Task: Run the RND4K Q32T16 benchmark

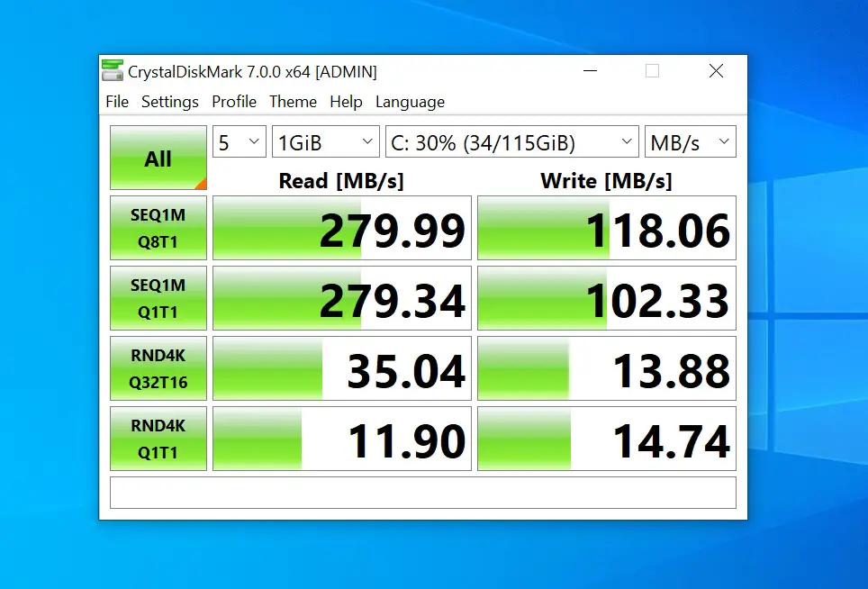Action: click(x=158, y=368)
